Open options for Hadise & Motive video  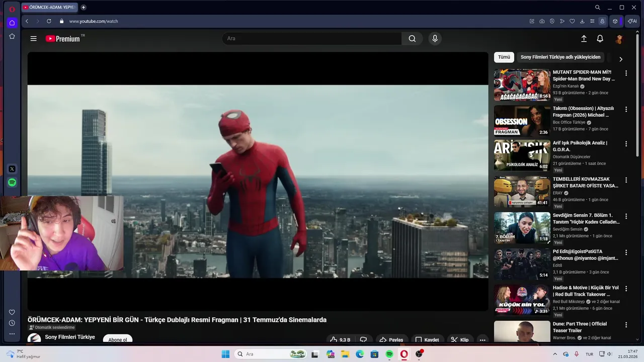(x=626, y=289)
